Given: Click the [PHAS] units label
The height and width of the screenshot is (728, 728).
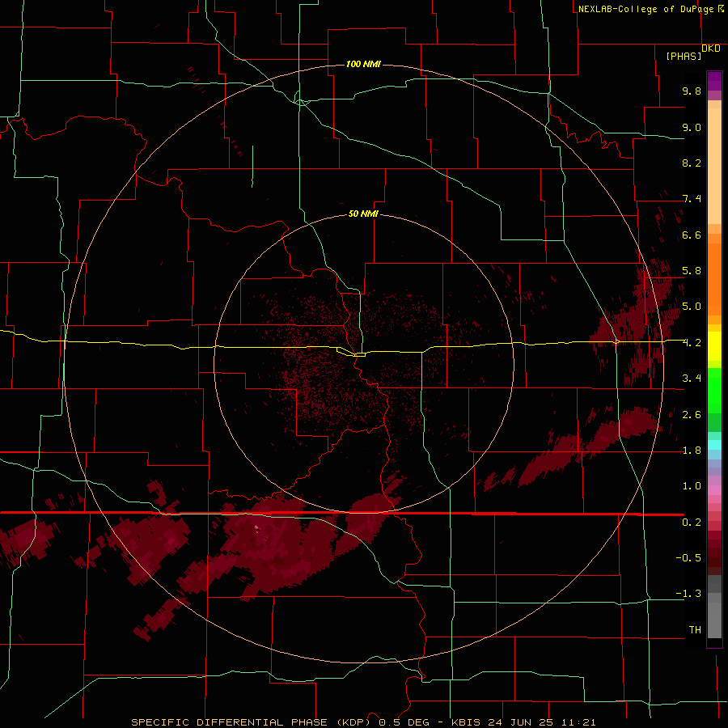Looking at the screenshot, I should [x=684, y=57].
